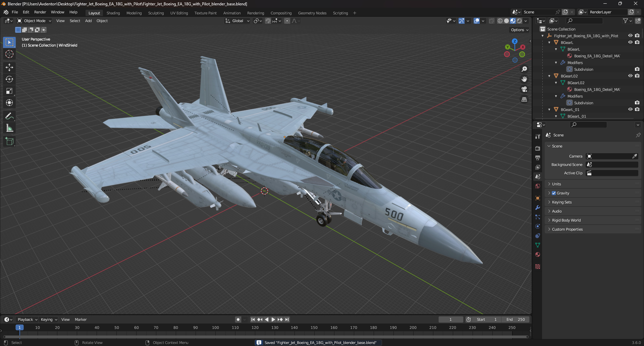
Task: Click the timeline Marker menu
Action: click(80, 320)
